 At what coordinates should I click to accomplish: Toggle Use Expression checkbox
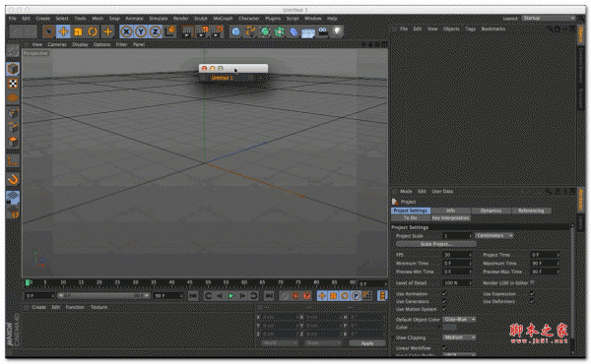click(x=532, y=293)
